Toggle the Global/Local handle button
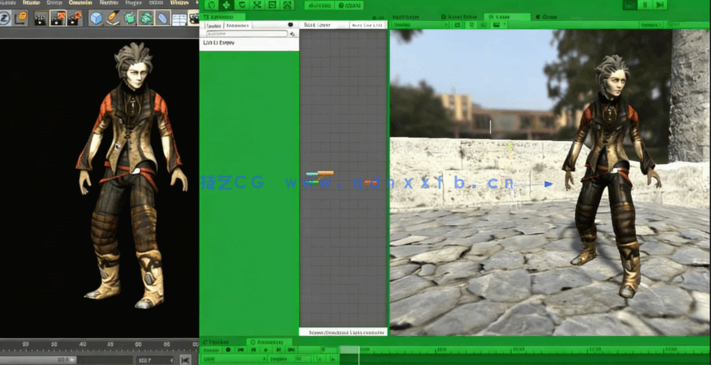Viewport: 711px width, 365px height. (349, 5)
